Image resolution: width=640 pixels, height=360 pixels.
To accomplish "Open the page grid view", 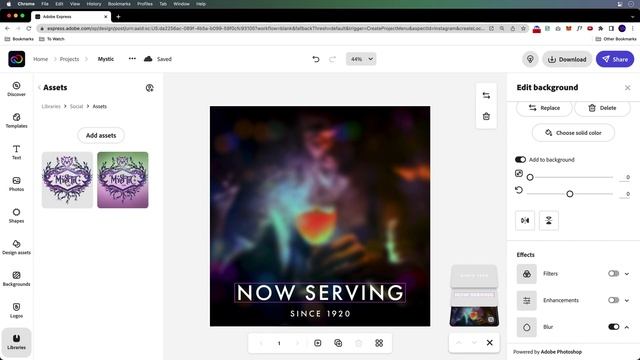I will click(x=379, y=343).
